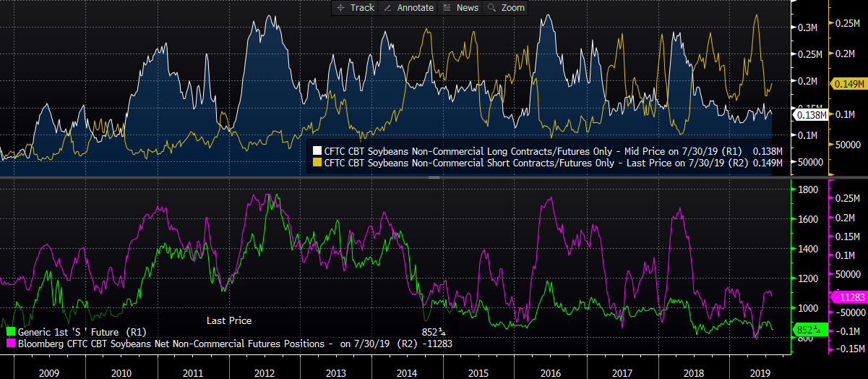Click the Zoom label in the chart toolbar

(x=513, y=7)
